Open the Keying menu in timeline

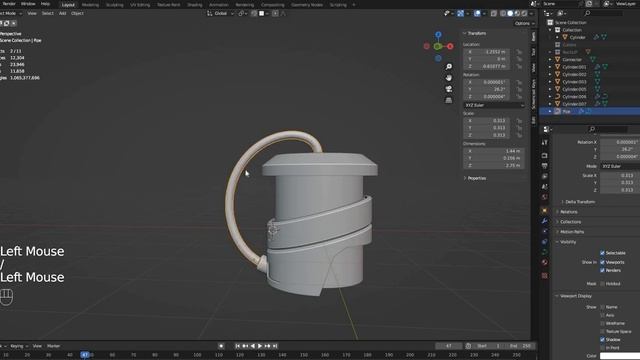click(x=18, y=346)
